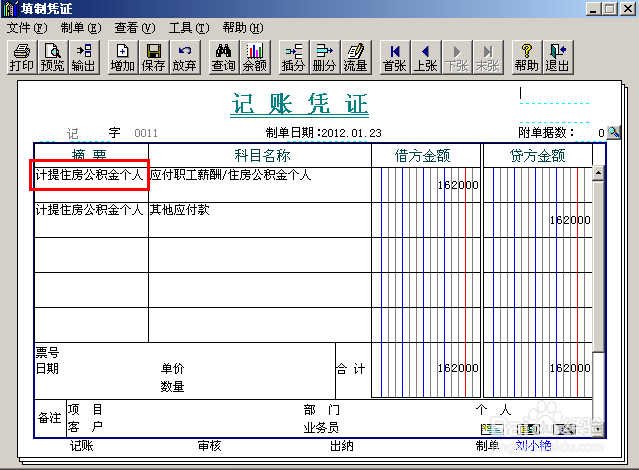This screenshot has width=639, height=470.
Task: Click the scroll down arrow at table bottom
Action: 598,429
